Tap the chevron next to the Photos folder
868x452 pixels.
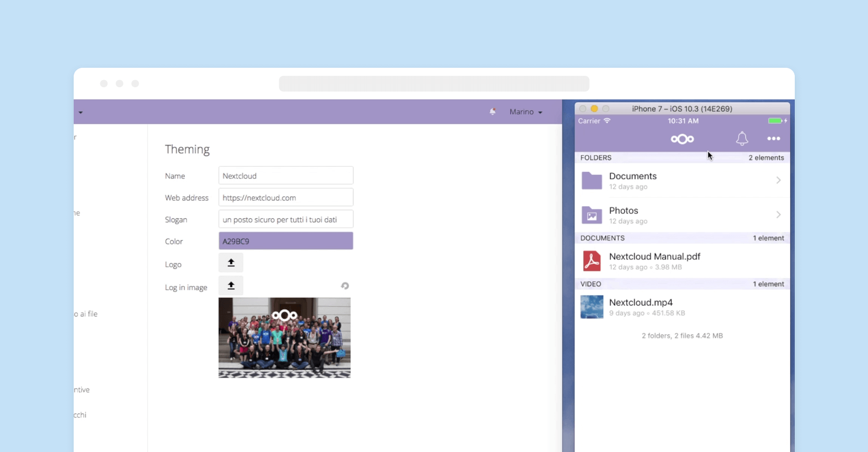pos(778,215)
